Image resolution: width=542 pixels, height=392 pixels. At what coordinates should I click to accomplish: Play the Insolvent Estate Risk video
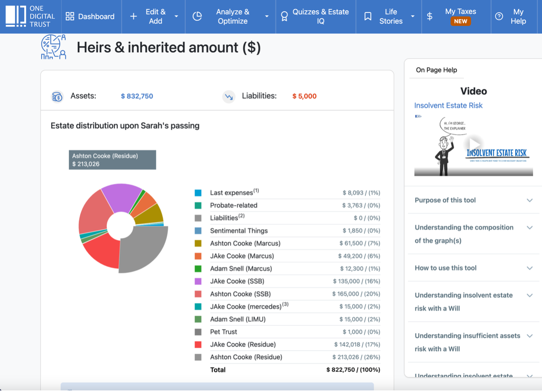(474, 144)
